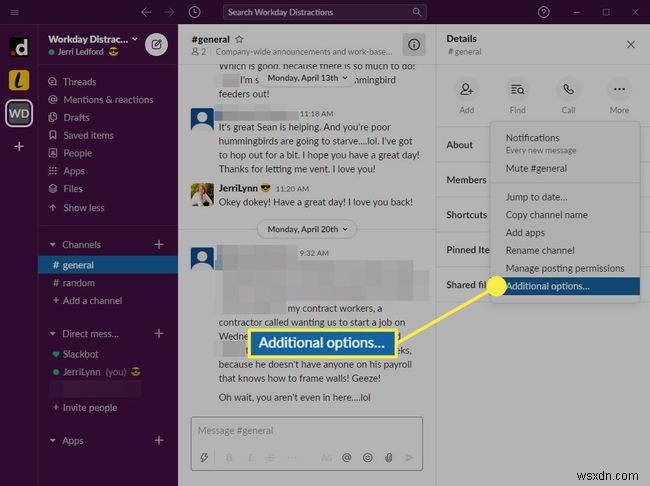Expand the Members section
Screen dimensions: 650x486
click(466, 180)
